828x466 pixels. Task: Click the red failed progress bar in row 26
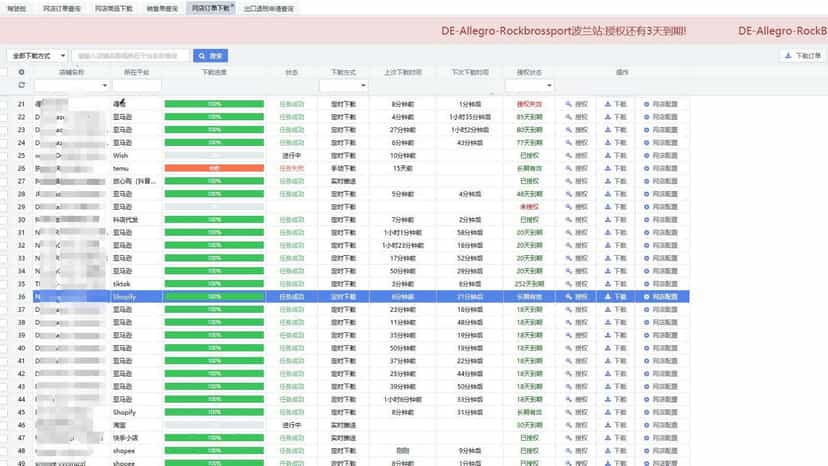pyautogui.click(x=214, y=169)
